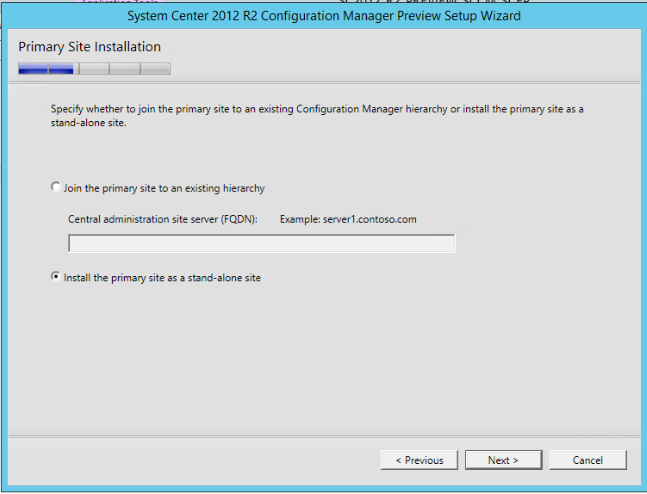Click the "Example: server1.contoso.com" hint text
647x494 pixels.
[x=348, y=218]
